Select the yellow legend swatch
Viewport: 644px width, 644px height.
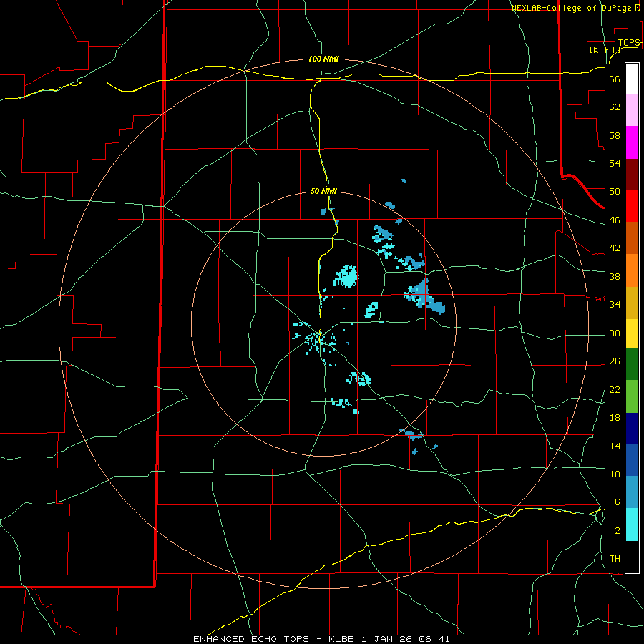[632, 333]
